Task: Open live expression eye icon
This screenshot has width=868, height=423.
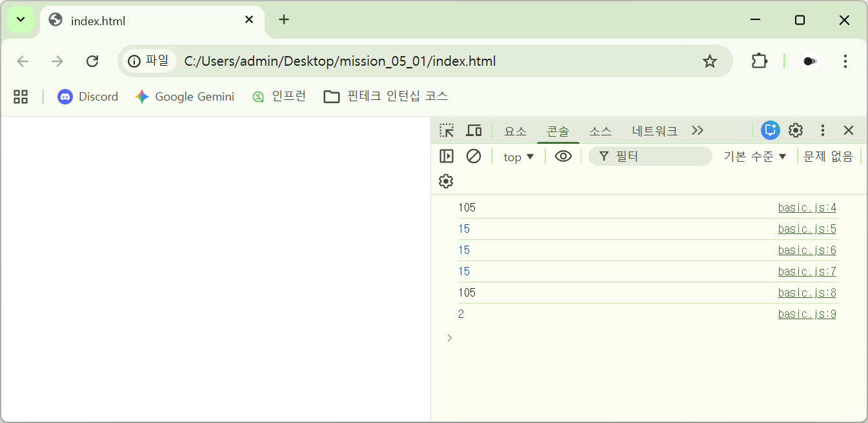Action: (x=563, y=156)
